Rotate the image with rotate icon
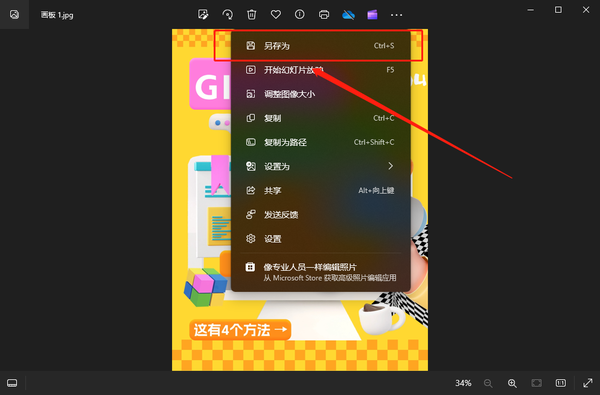This screenshot has height=395, width=600. (x=227, y=15)
